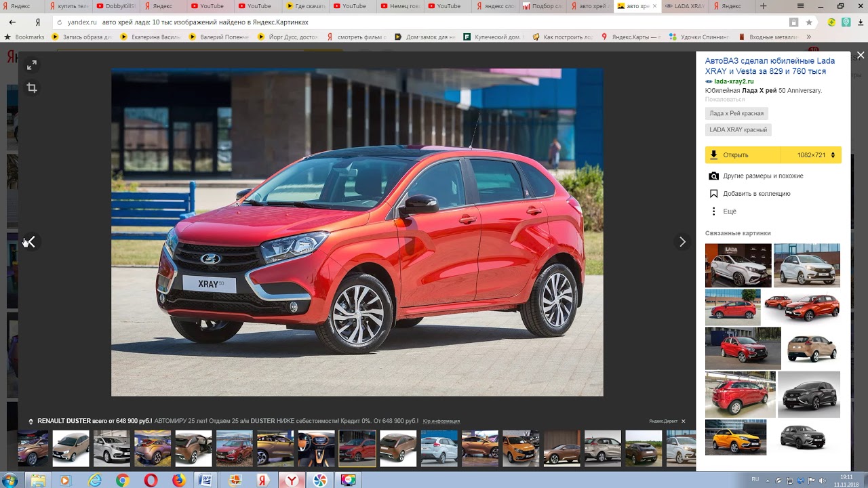Click the page icon left of bookmark star
868x488 pixels.
coord(794,22)
